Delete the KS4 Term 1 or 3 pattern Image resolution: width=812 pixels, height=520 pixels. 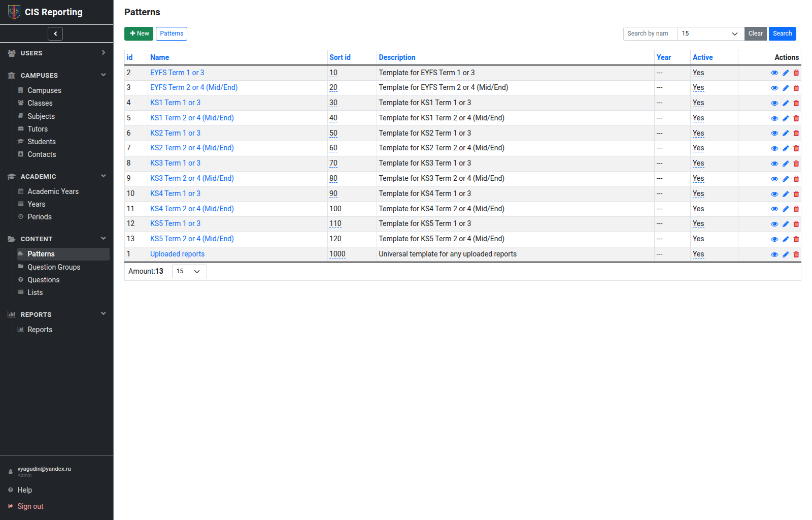(x=796, y=194)
